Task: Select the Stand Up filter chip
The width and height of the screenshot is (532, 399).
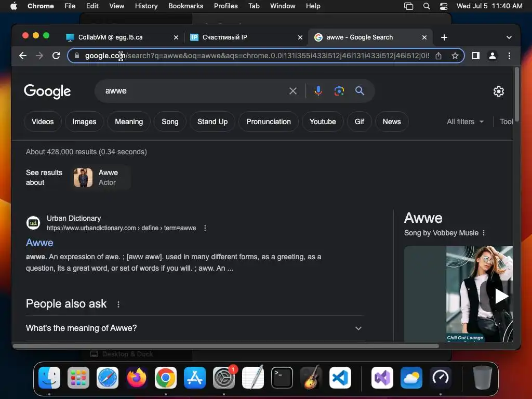Action: (x=212, y=122)
